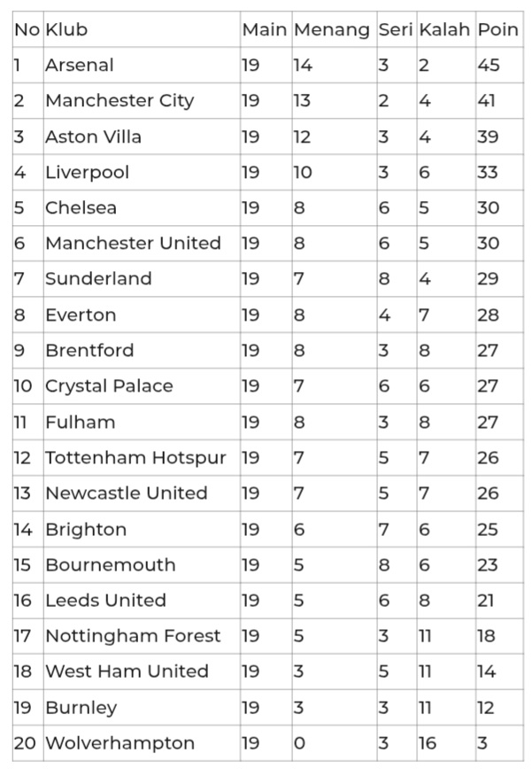Click the West Ham United cell
The width and height of the screenshot is (532, 769).
point(127,672)
